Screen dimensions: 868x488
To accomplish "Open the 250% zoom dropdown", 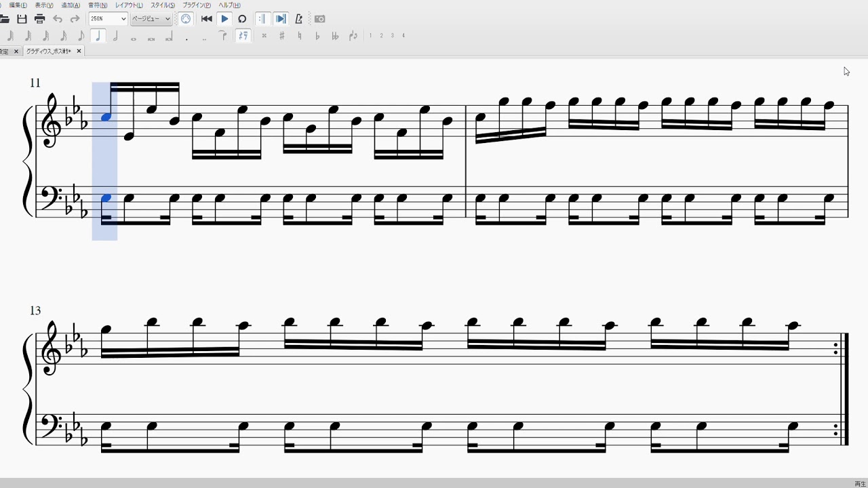I will tap(108, 19).
